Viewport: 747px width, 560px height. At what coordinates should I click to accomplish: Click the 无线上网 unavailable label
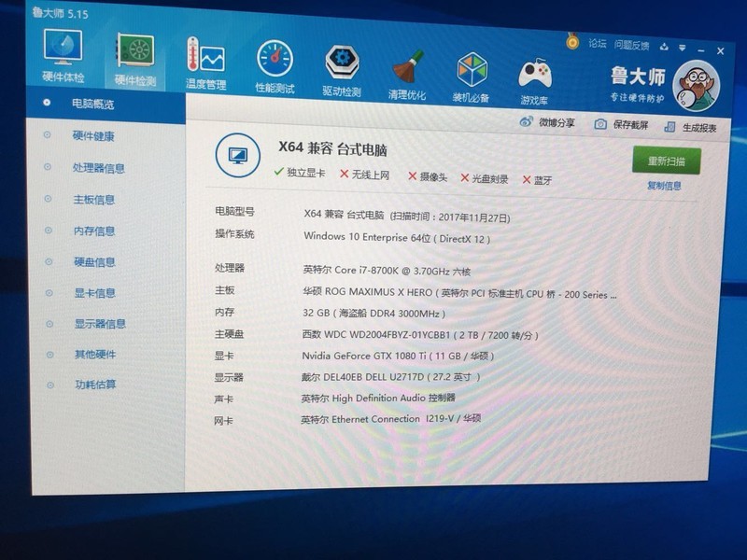(364, 175)
